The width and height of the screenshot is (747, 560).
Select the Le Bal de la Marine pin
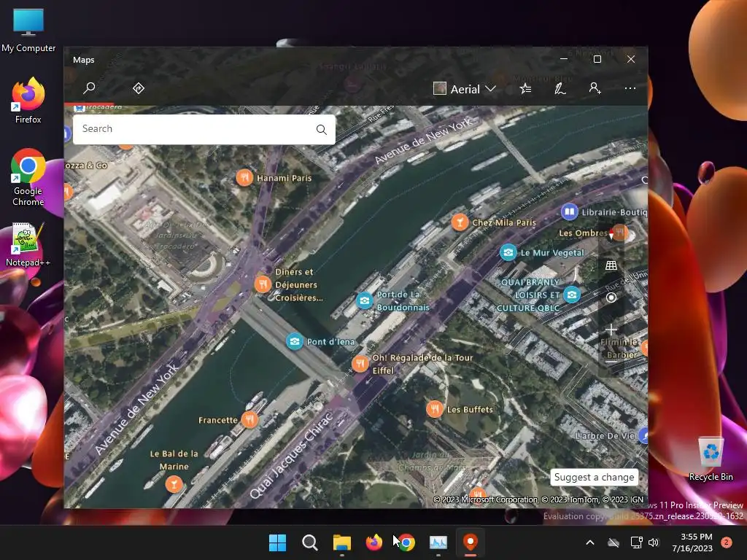174,484
